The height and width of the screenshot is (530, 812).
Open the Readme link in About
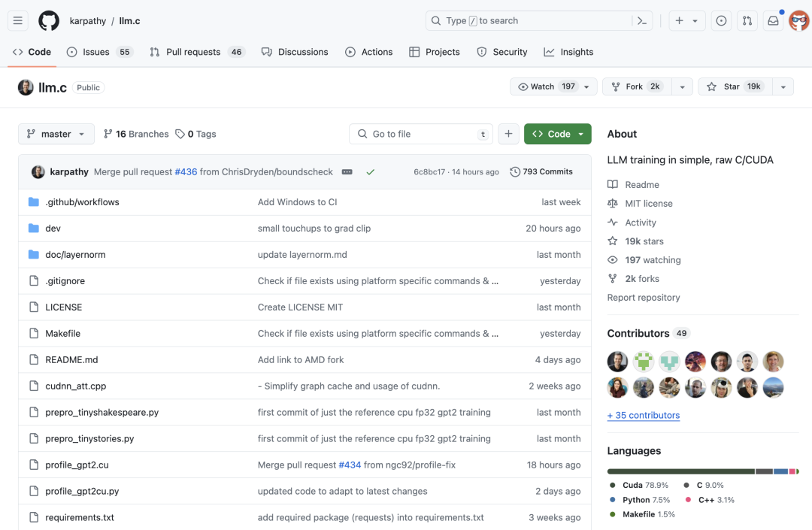pyautogui.click(x=634, y=185)
